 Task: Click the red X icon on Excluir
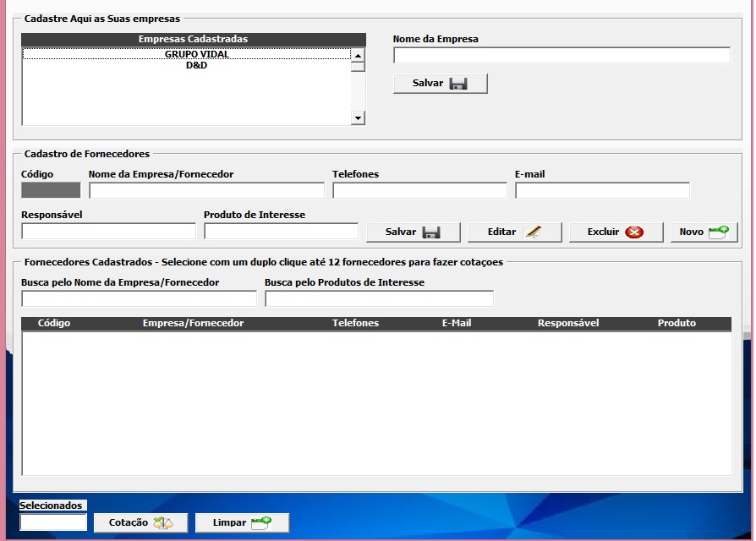point(634,232)
